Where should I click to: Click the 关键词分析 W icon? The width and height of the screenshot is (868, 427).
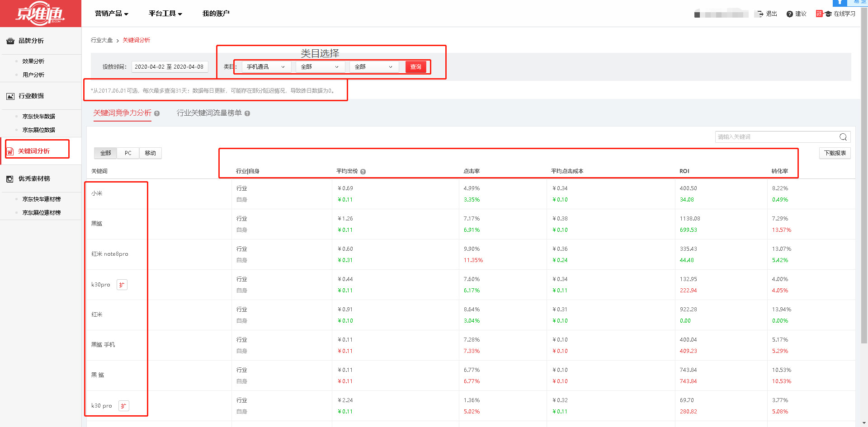tap(10, 151)
